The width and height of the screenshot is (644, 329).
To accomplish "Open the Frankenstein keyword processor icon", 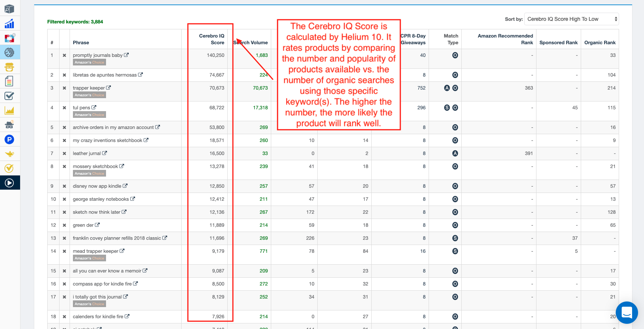I will pyautogui.click(x=9, y=67).
